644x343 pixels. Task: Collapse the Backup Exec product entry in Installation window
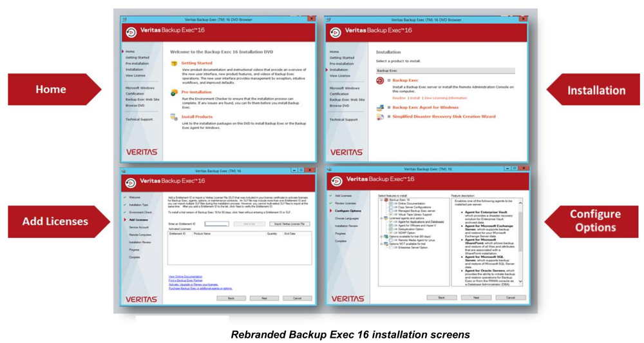pyautogui.click(x=389, y=80)
